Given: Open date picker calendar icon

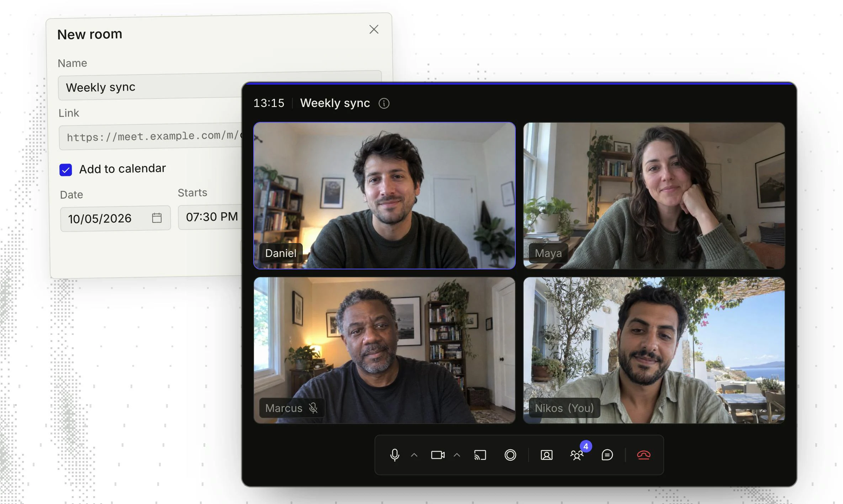Looking at the screenshot, I should click(x=157, y=218).
